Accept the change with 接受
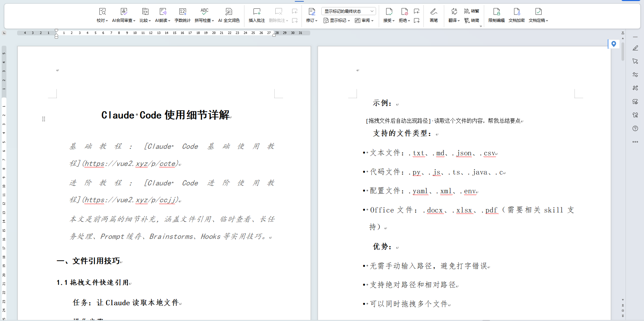 point(389,15)
